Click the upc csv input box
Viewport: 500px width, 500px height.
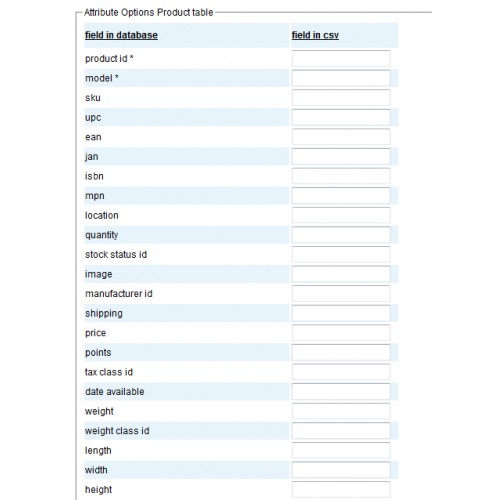pos(341,117)
